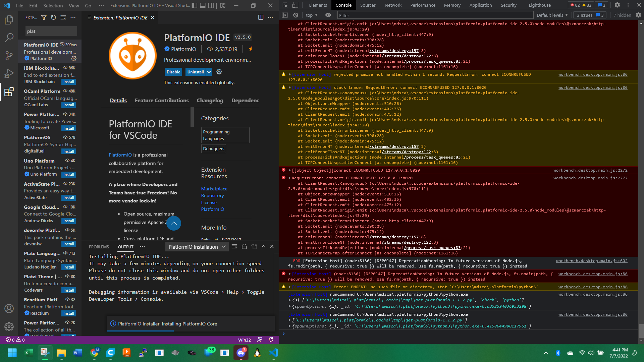Open the PlatformIO Installation output channel dropdown
644x362 pixels.
[x=197, y=247]
